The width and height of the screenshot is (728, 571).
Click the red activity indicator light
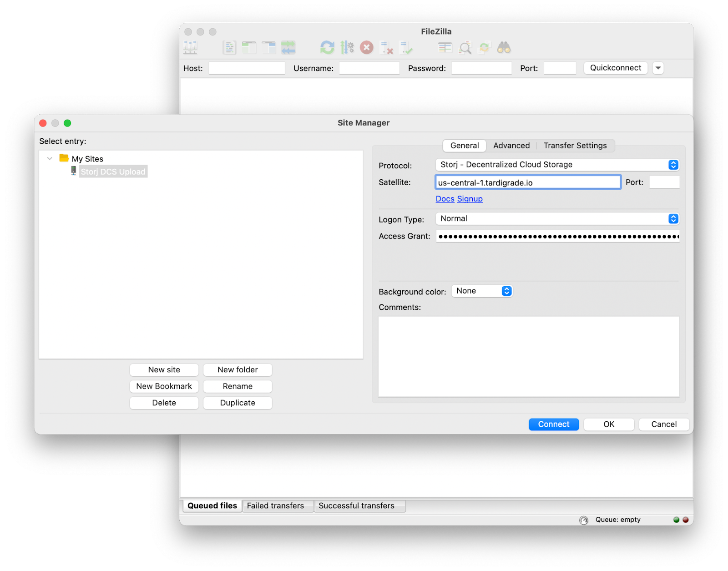coord(685,520)
